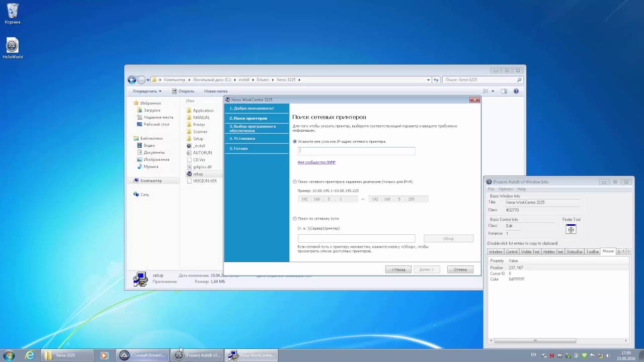
Task: Focus the host name or IP address field
Action: click(x=356, y=151)
